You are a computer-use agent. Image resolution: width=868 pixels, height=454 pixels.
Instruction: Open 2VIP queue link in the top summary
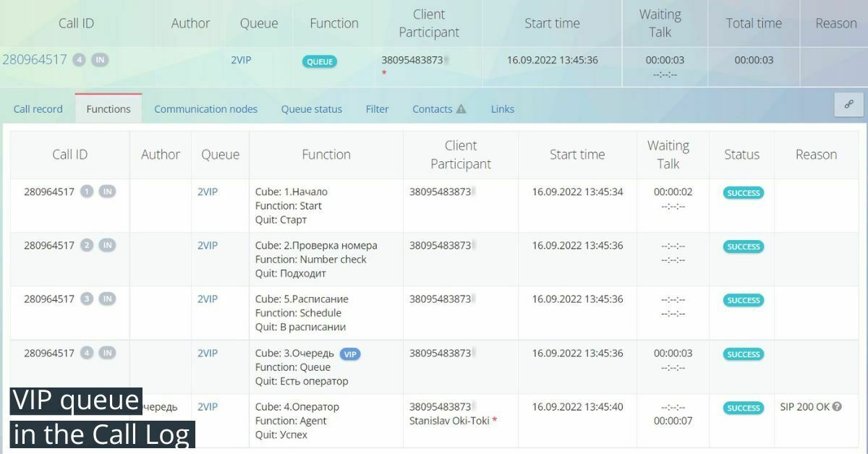click(x=242, y=60)
